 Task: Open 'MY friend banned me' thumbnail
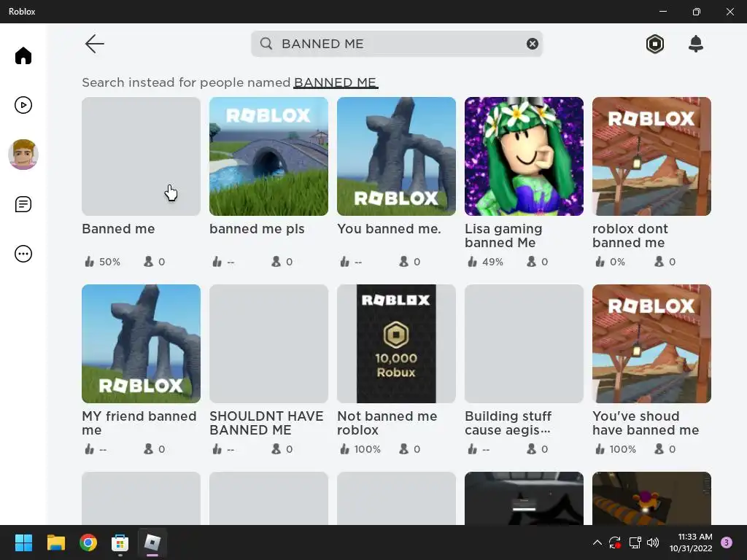pos(141,344)
